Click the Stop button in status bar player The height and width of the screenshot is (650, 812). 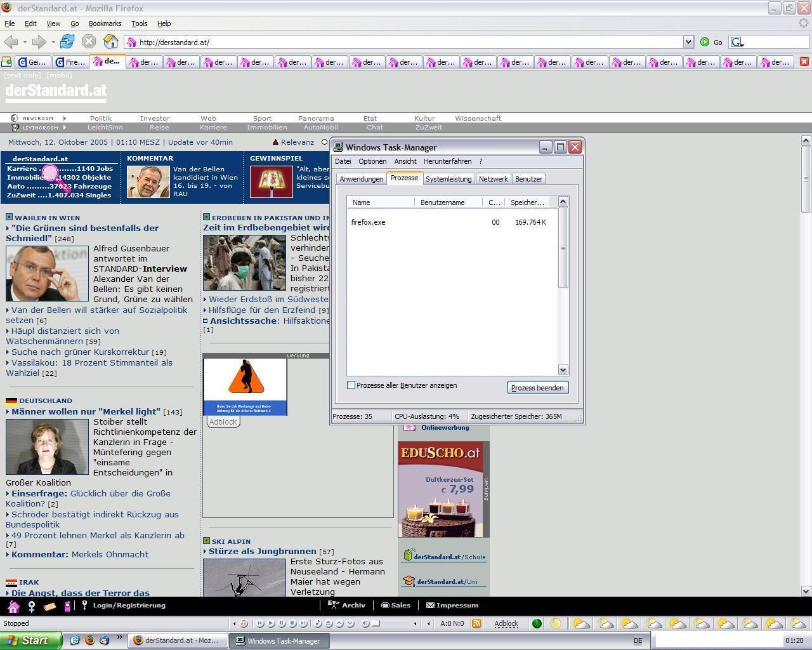[x=292, y=623]
